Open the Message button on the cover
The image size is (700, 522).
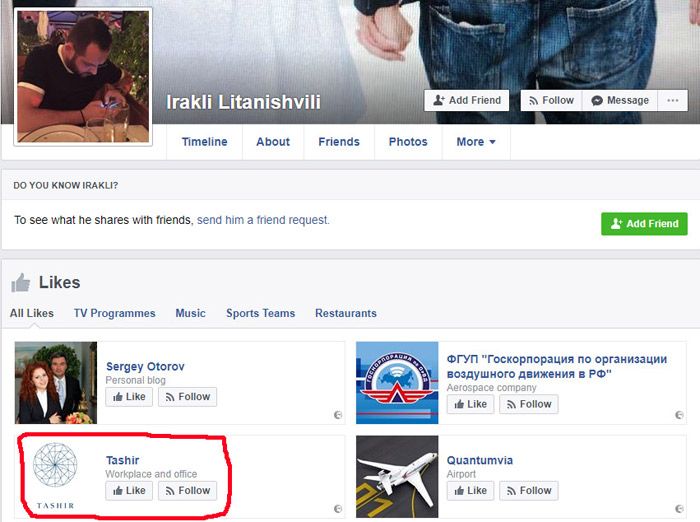620,100
